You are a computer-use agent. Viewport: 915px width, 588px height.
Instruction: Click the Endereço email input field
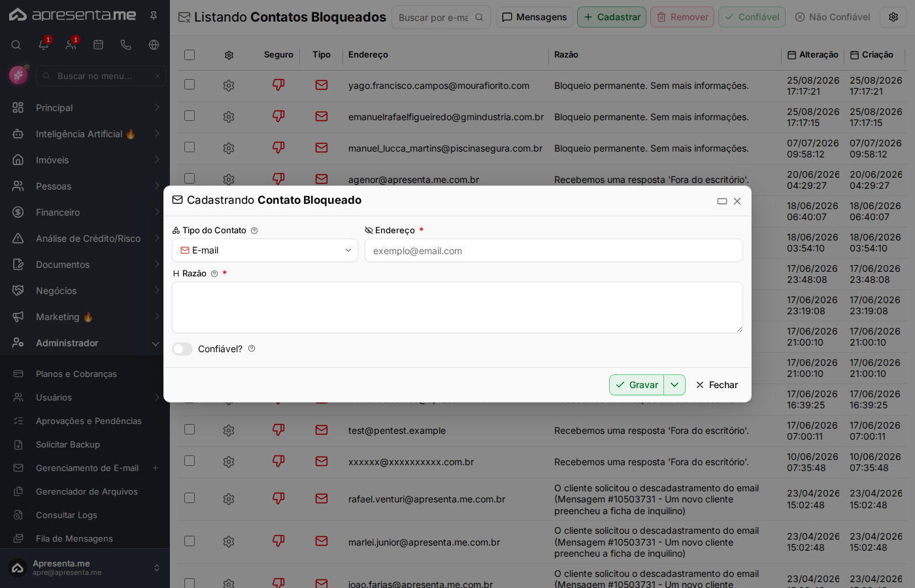[x=554, y=250]
